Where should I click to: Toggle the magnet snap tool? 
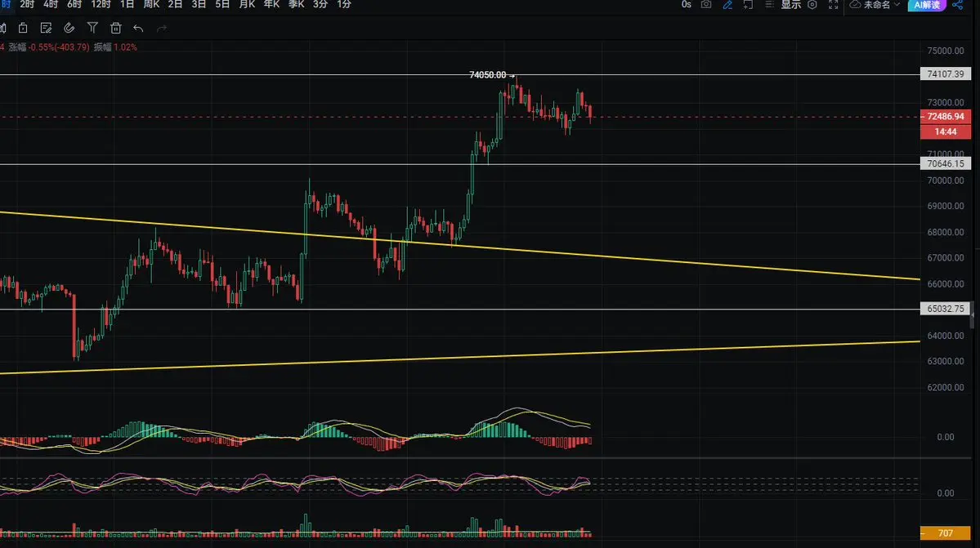[x=69, y=28]
